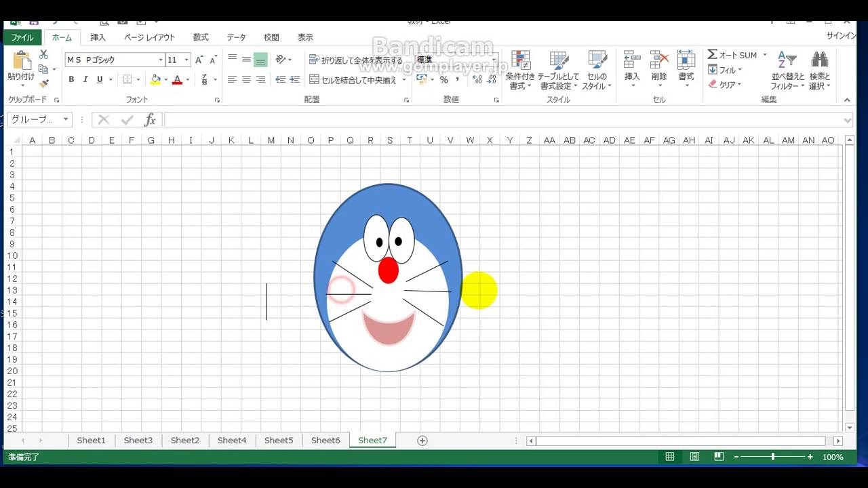Screen dimensions: 868x488
Task: Expand merge and center dropdown arrow
Action: pyautogui.click(x=403, y=79)
